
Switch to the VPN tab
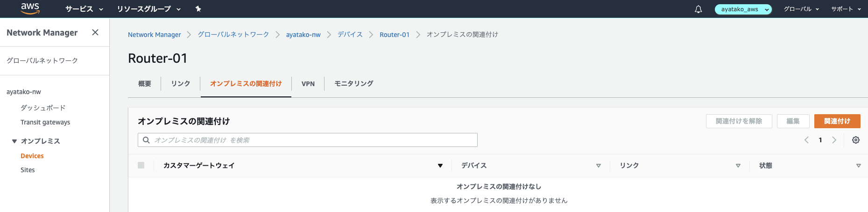308,84
